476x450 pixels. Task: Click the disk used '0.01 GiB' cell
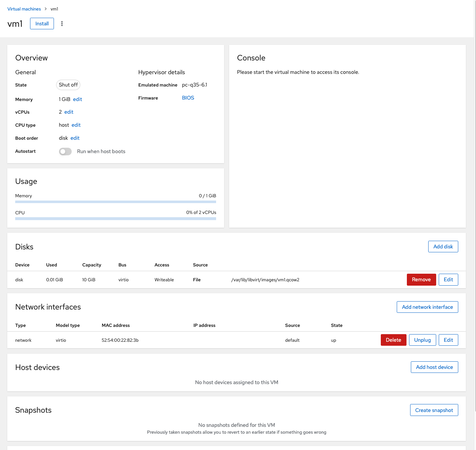[55, 280]
